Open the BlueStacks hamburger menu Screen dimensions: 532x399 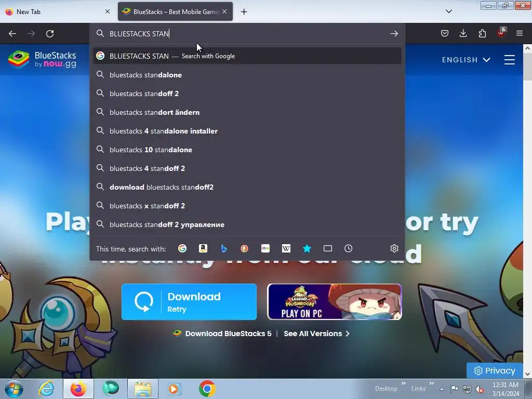point(509,60)
